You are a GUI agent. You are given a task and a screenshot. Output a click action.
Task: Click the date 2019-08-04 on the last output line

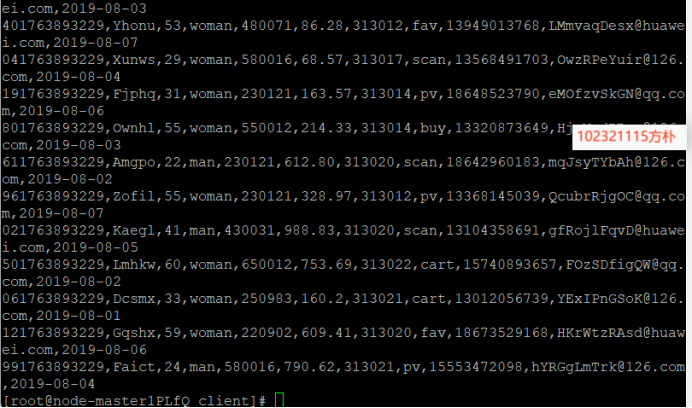53,384
